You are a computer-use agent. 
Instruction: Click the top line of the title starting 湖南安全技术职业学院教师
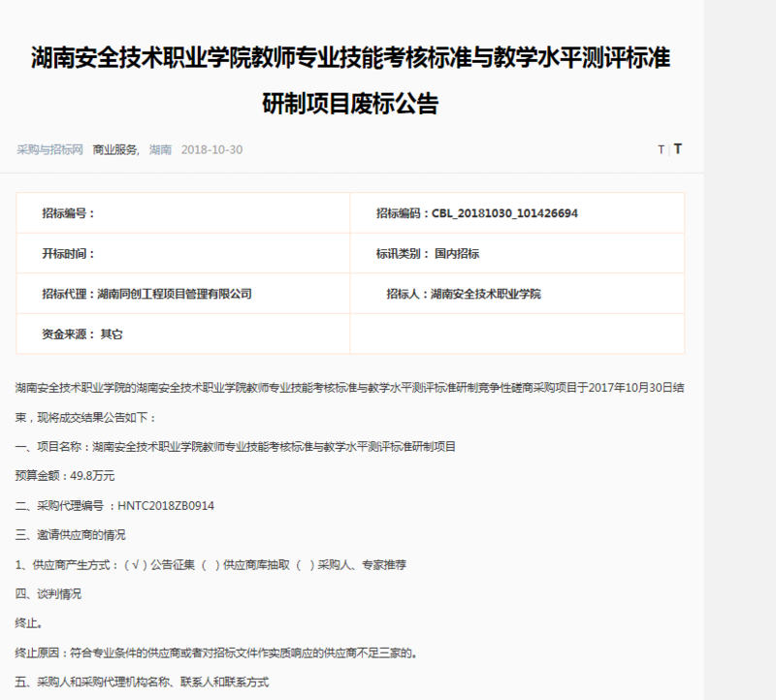click(350, 57)
